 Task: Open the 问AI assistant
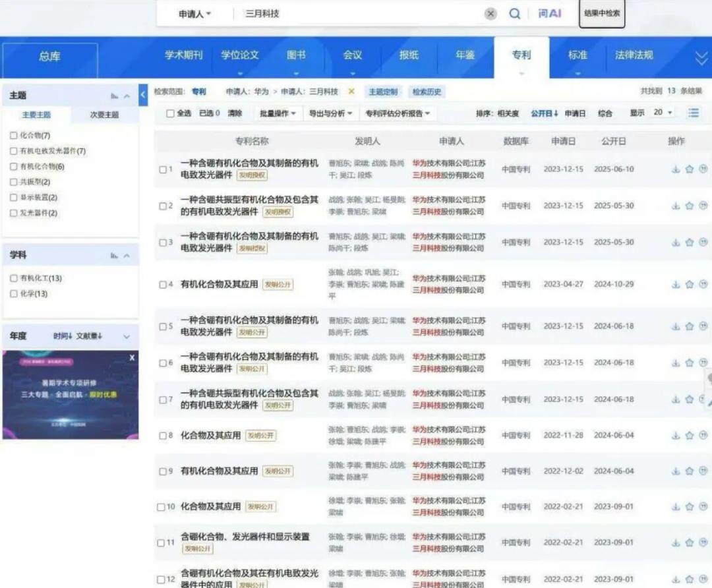coord(550,14)
